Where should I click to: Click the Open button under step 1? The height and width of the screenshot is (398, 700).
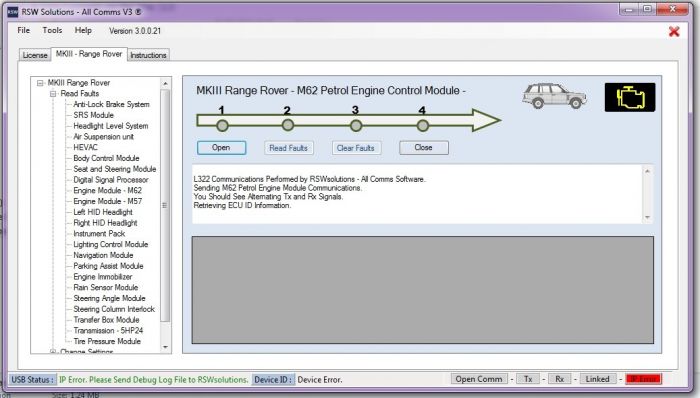(x=221, y=148)
